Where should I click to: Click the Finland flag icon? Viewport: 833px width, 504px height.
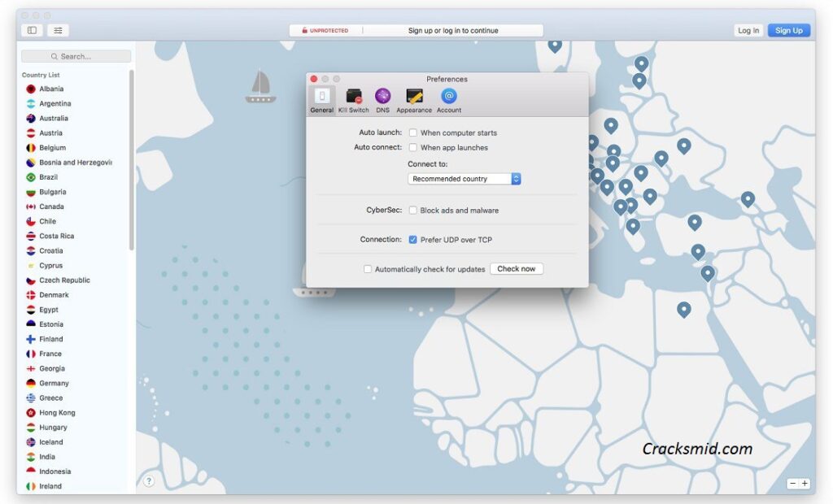click(31, 339)
